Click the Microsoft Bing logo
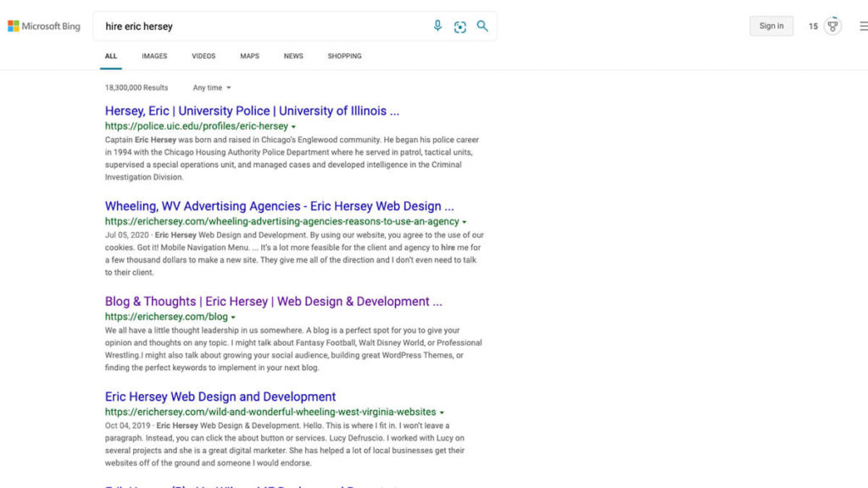The height and width of the screenshot is (488, 868). [x=44, y=26]
